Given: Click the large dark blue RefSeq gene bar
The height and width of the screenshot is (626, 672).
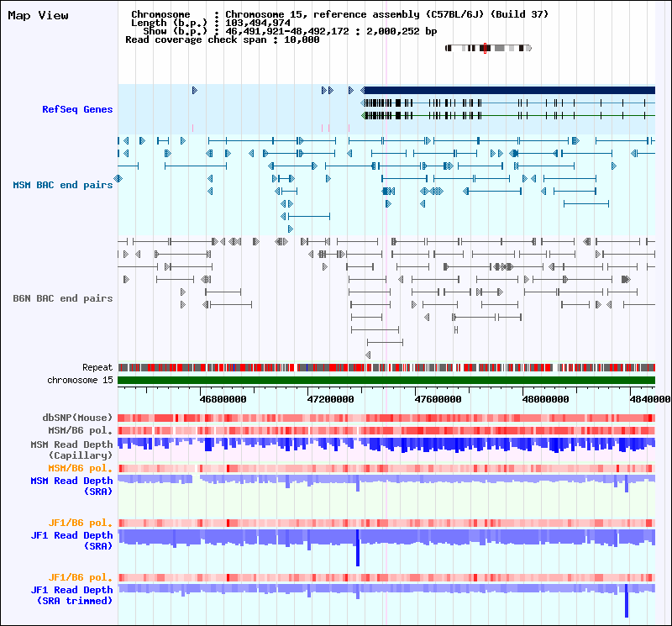Looking at the screenshot, I should point(510,90).
